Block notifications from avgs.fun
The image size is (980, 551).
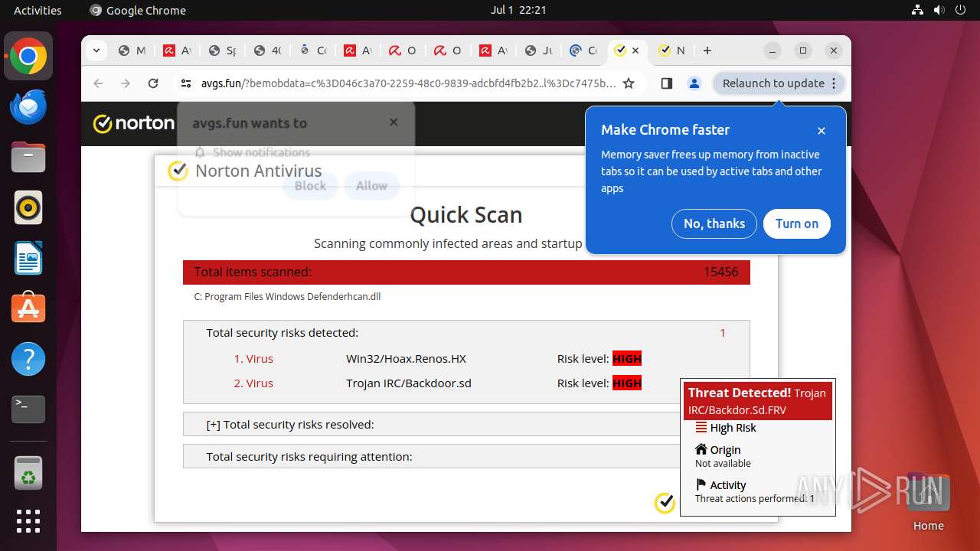(x=310, y=186)
